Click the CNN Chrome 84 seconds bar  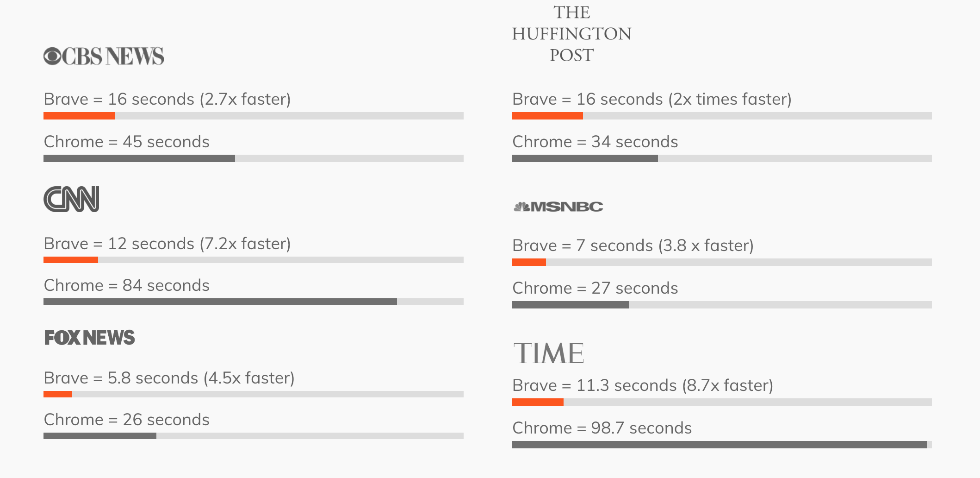(220, 302)
